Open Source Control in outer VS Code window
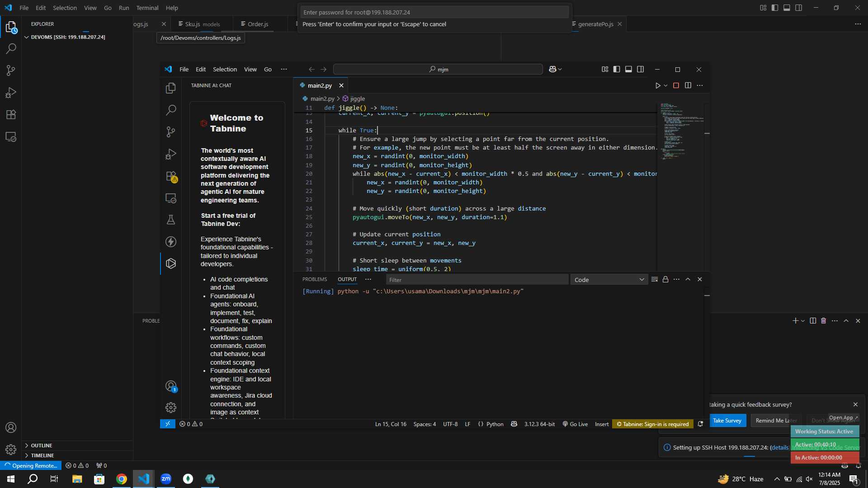 click(11, 70)
